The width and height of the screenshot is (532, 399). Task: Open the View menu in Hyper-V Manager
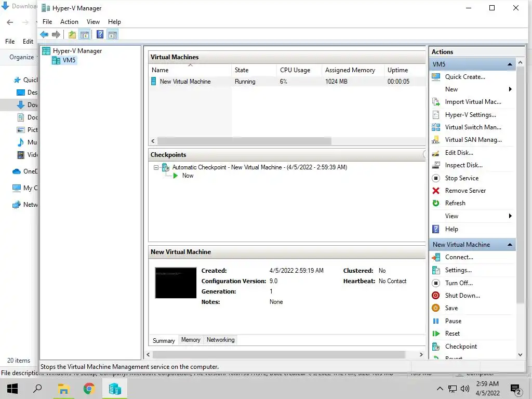(x=93, y=22)
